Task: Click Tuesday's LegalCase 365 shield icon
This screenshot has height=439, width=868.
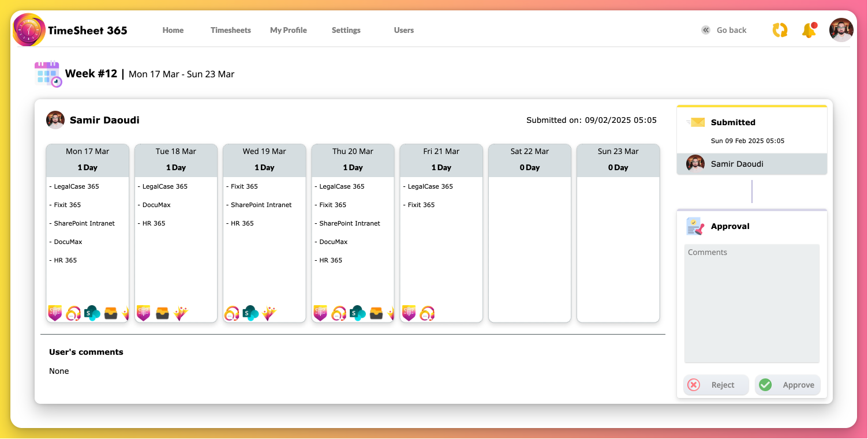Action: pyautogui.click(x=144, y=313)
